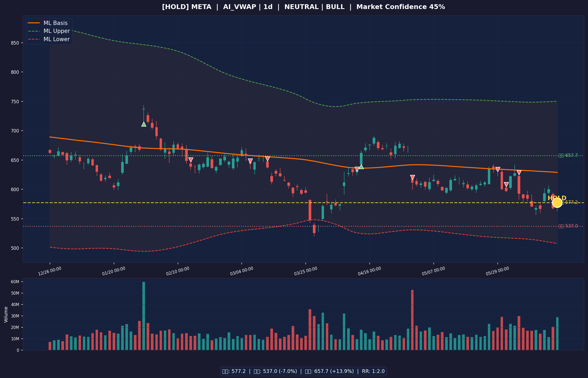Click the green buy triangle near 712
This screenshot has height=378, width=588.
(144, 124)
